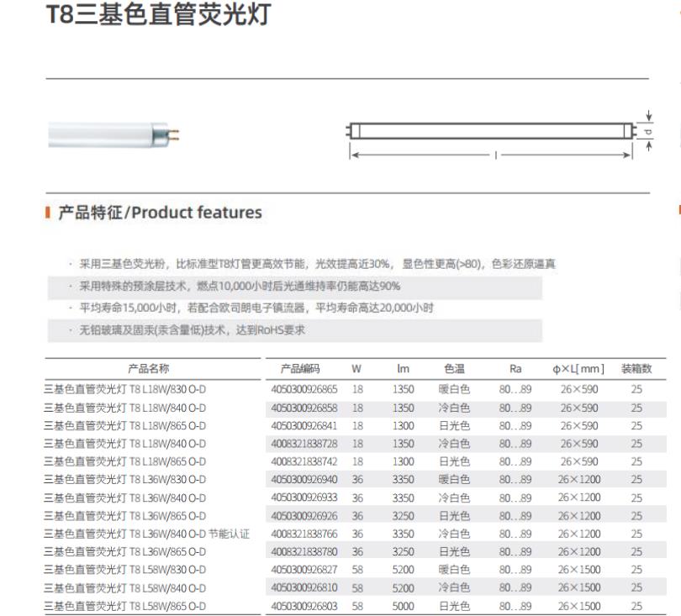Viewport: 681px width, 616px height.
Task: Click the orange bar beside 产品特征 heading
Action: [48, 213]
